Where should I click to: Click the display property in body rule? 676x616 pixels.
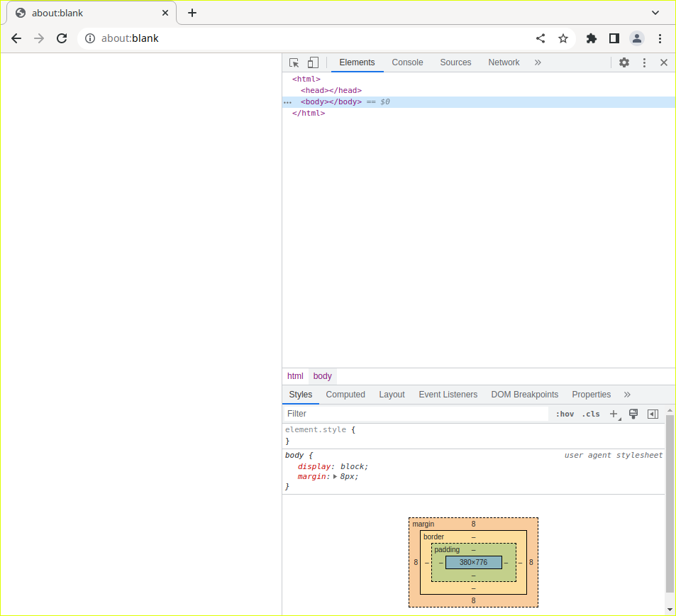coord(314,466)
